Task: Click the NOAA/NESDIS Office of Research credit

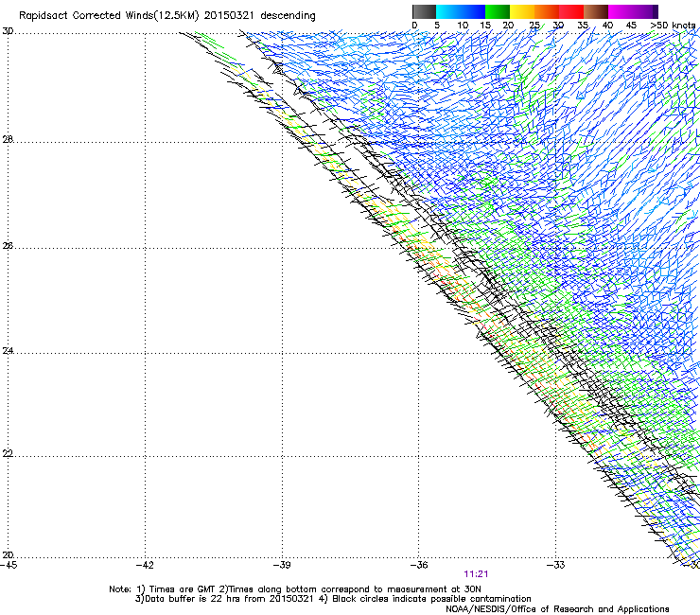Action: pos(557,609)
